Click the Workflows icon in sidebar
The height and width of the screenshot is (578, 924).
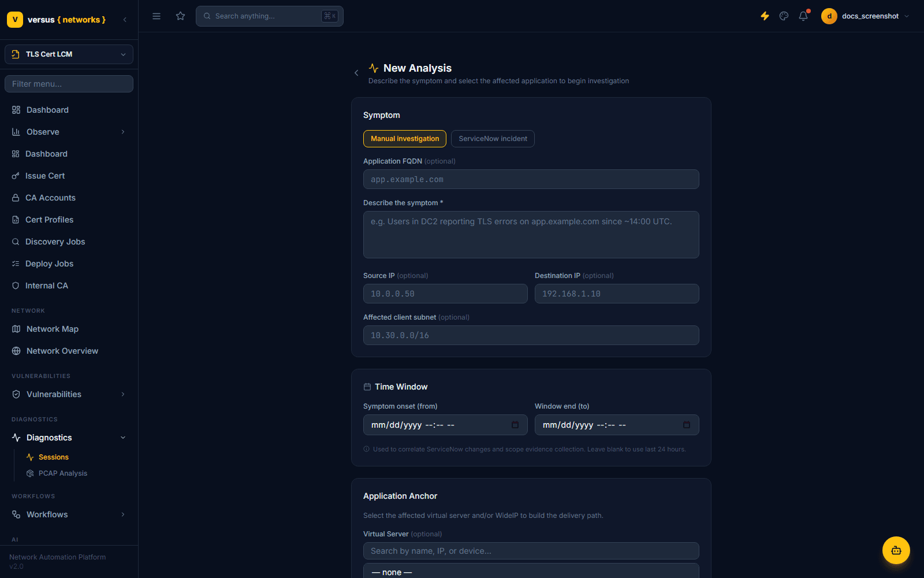(16, 514)
